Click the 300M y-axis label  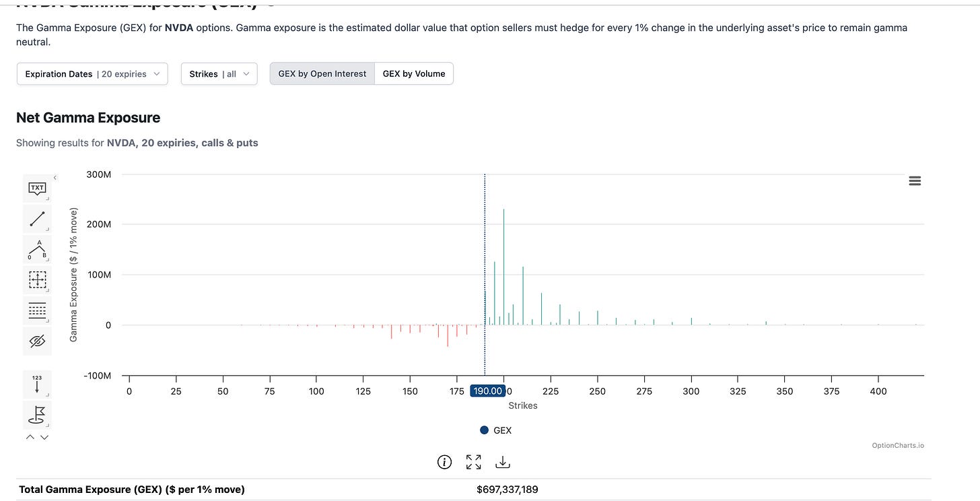coord(99,174)
